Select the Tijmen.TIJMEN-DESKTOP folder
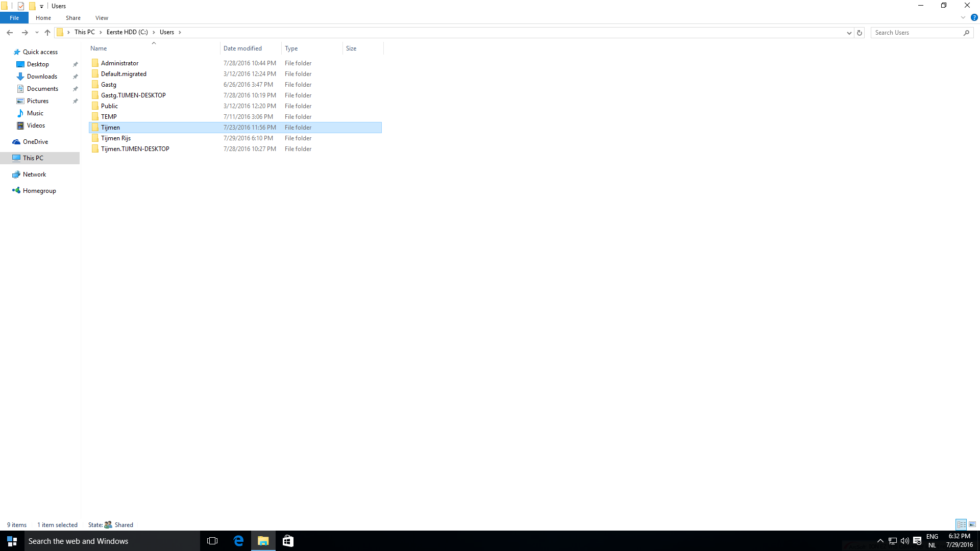The height and width of the screenshot is (551, 980). tap(235, 149)
